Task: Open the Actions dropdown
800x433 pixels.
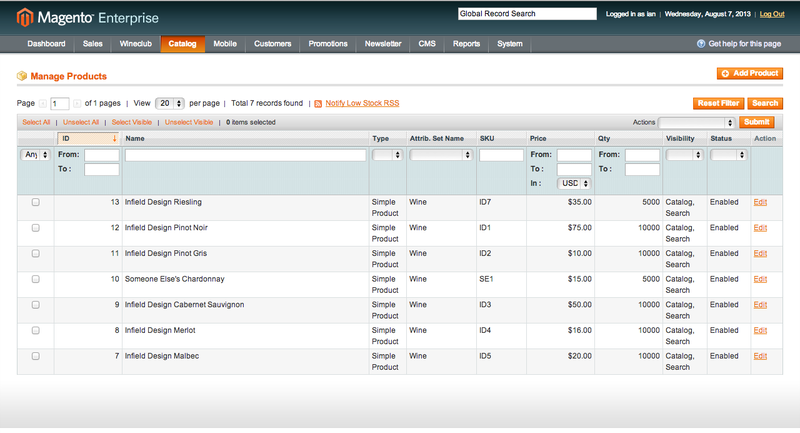Action: (696, 122)
